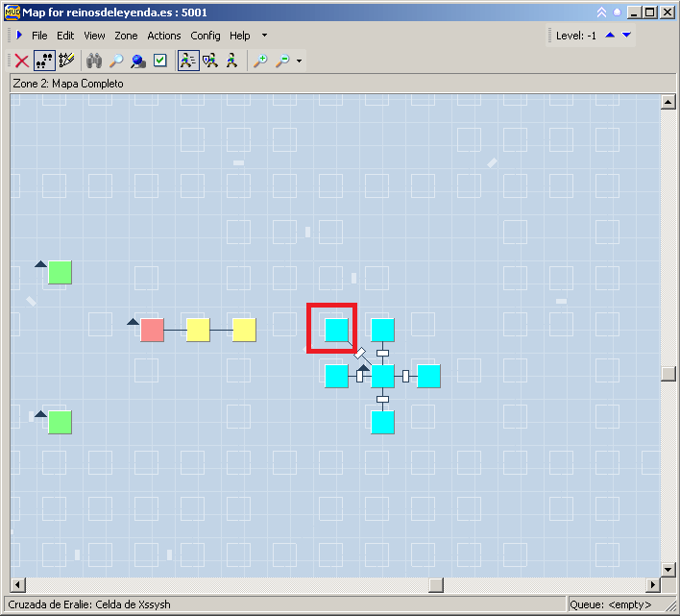
Task: Click the plain running figure icon
Action: (232, 61)
